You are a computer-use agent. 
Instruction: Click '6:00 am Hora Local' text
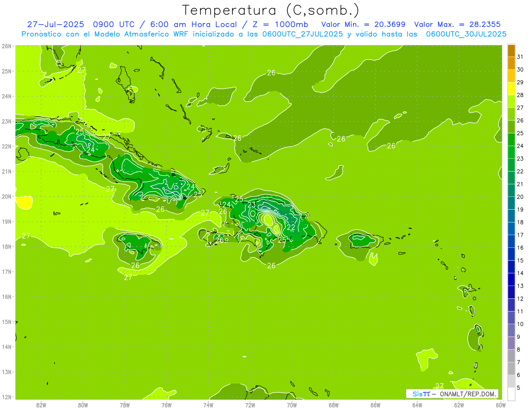pos(195,24)
